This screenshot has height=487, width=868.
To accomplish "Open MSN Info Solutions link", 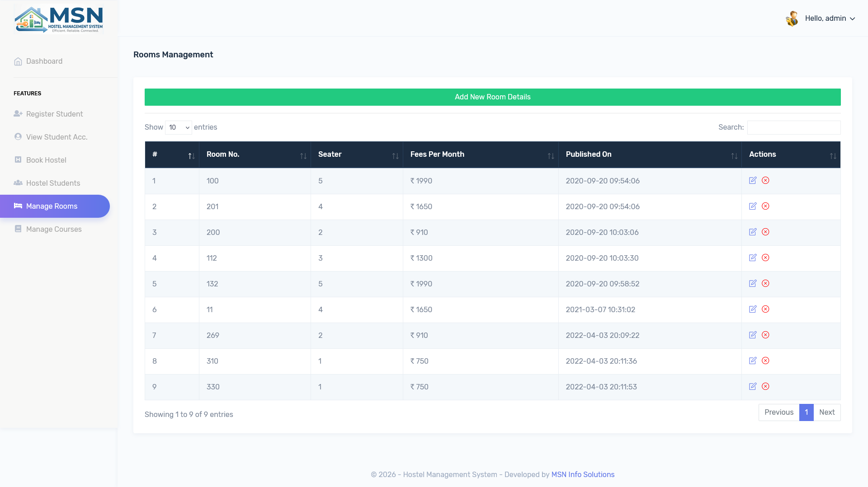I will coord(583,475).
